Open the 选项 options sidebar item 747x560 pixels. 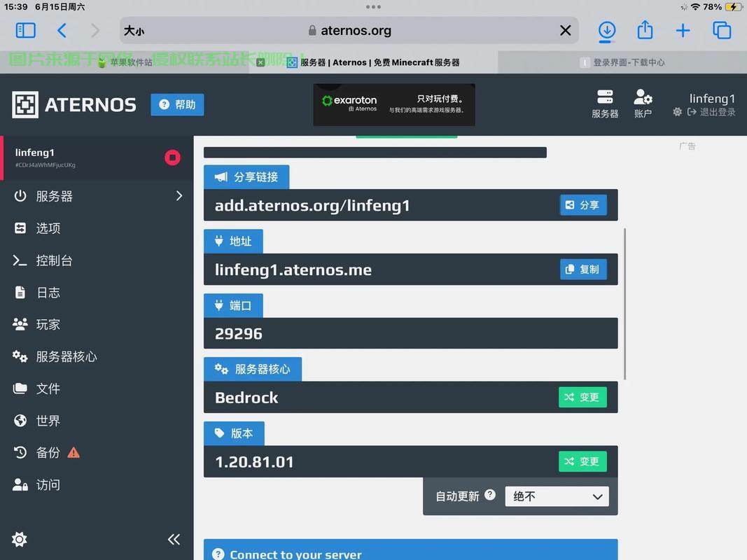[97, 228]
